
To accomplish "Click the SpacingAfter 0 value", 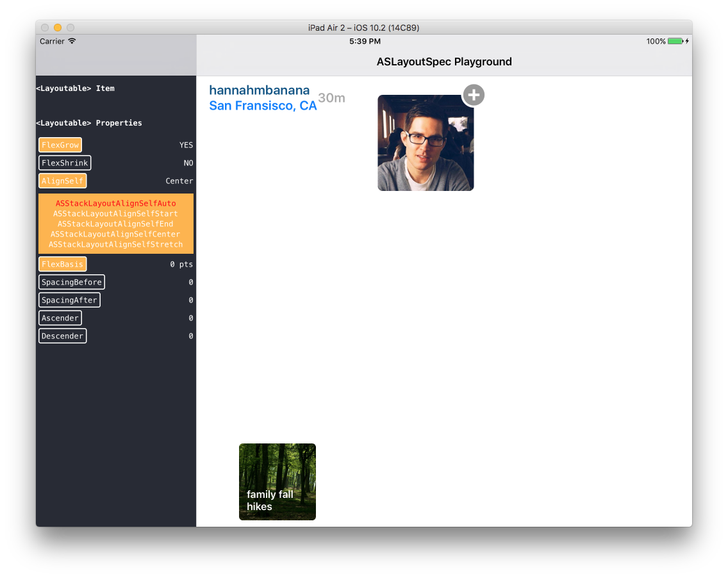I will pos(191,301).
